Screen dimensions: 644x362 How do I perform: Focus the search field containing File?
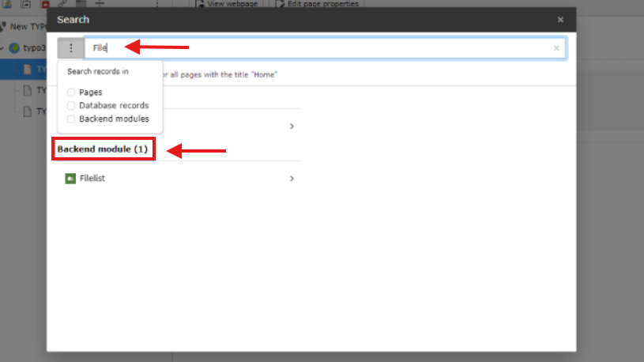326,48
